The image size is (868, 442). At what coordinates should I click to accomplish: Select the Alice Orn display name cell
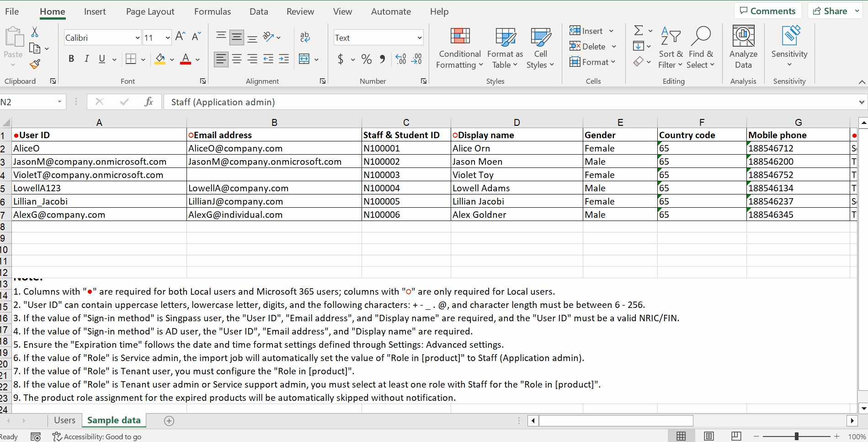(517, 148)
